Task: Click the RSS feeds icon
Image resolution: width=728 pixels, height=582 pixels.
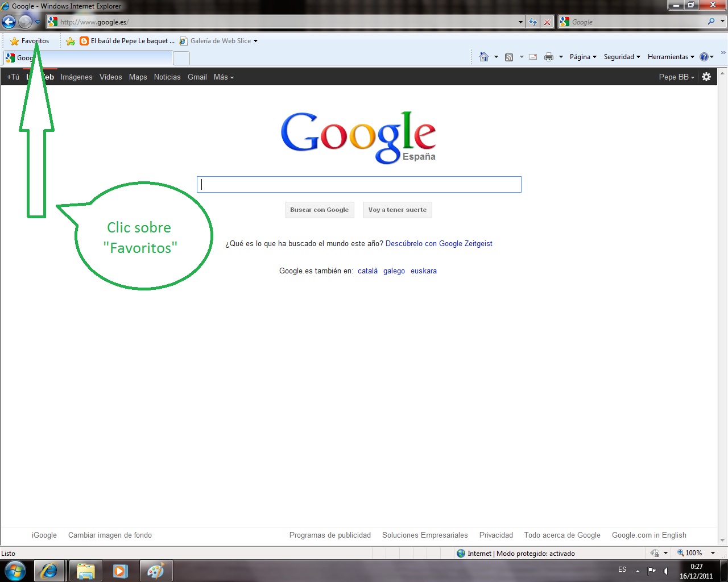Action: pos(509,57)
